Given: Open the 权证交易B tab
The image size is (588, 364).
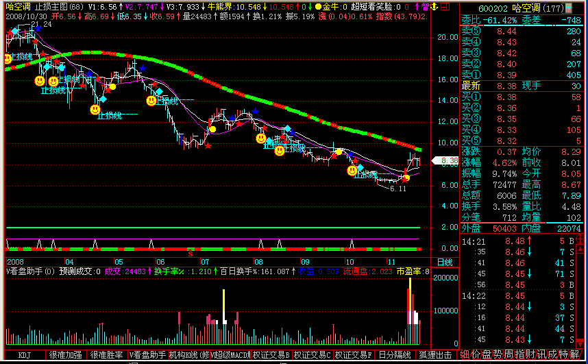Looking at the screenshot, I should 271,354.
